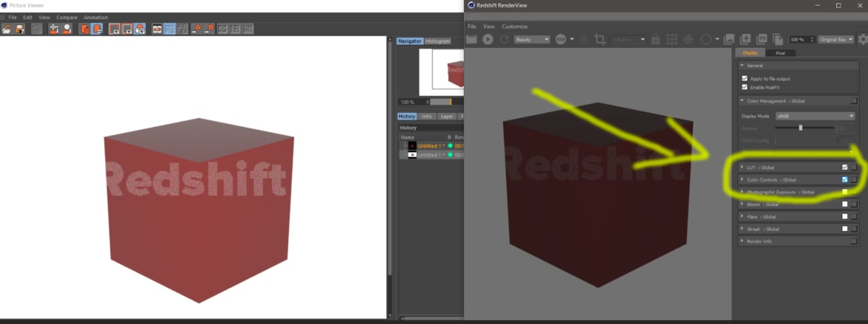The width and height of the screenshot is (868, 324).
Task: Click the save image icon in RenderView toolbar
Action: pos(730,39)
